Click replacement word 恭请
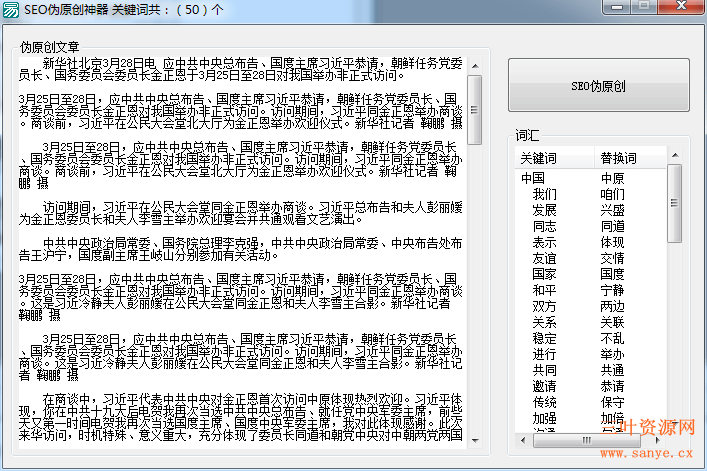The image size is (707, 471). click(x=612, y=386)
